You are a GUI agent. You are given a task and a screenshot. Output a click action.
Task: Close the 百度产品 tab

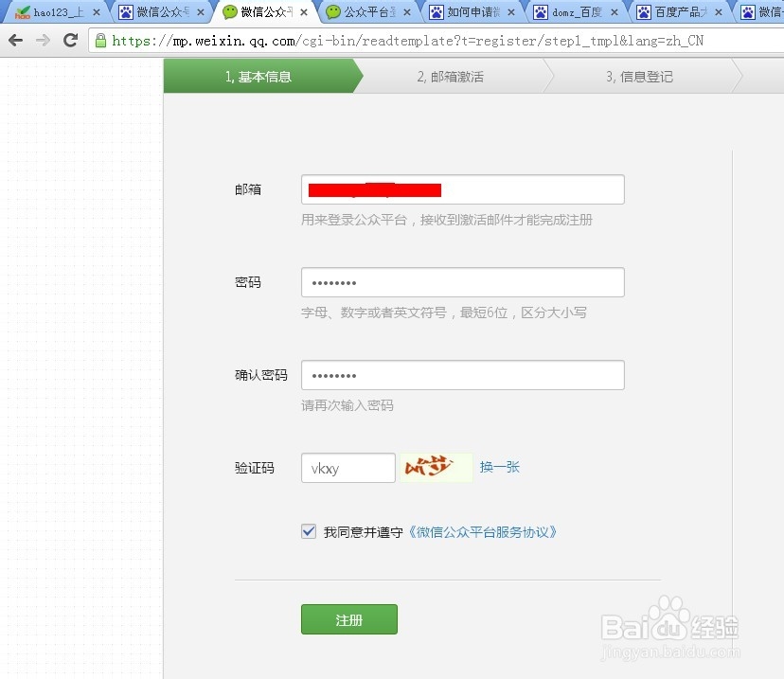[x=719, y=12]
